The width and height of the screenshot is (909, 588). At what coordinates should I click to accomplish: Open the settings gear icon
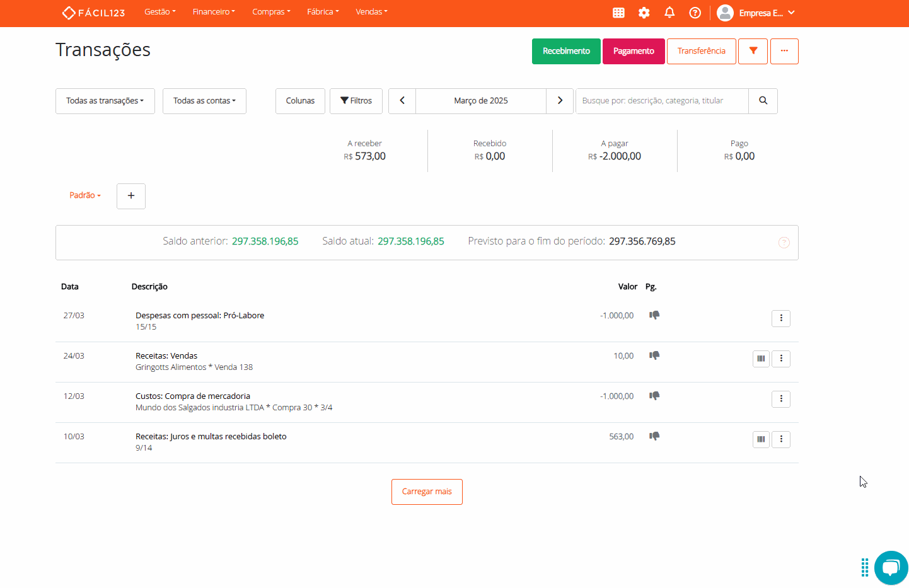[644, 13]
